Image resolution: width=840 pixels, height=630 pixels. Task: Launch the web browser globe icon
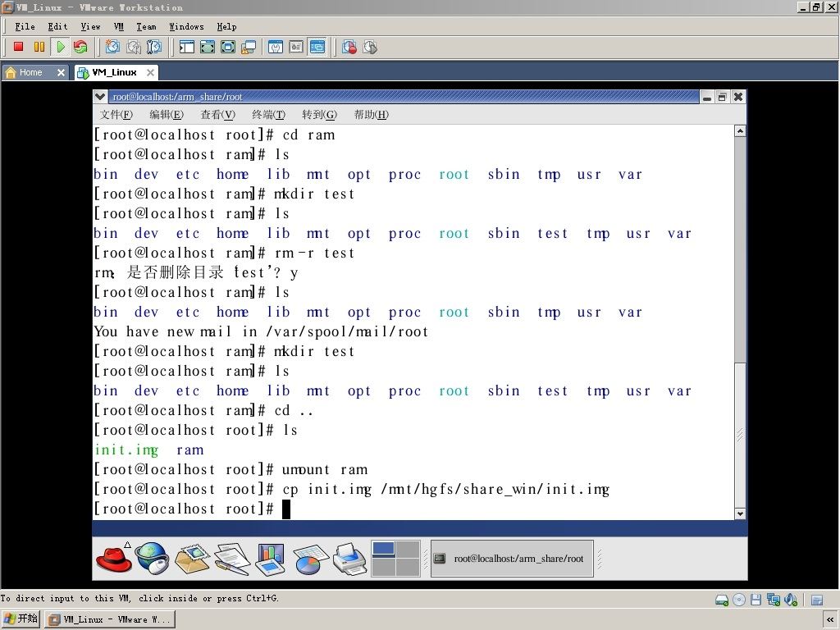click(152, 558)
